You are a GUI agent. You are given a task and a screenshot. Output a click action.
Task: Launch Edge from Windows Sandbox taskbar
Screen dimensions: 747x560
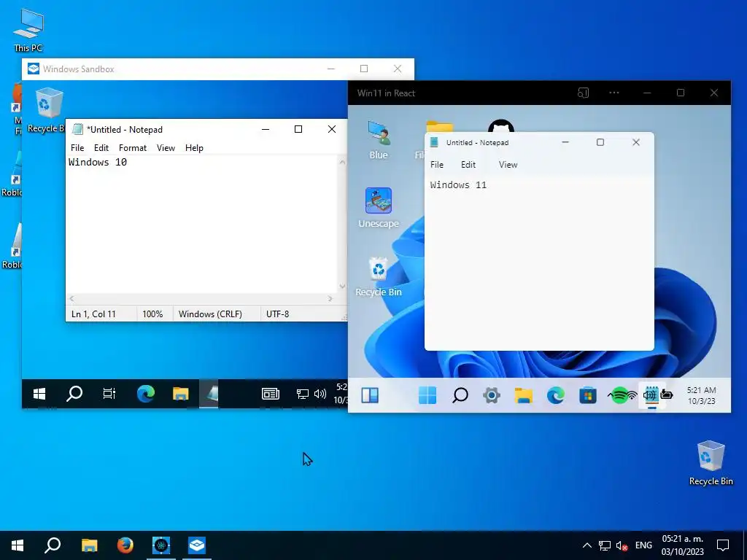(x=145, y=393)
